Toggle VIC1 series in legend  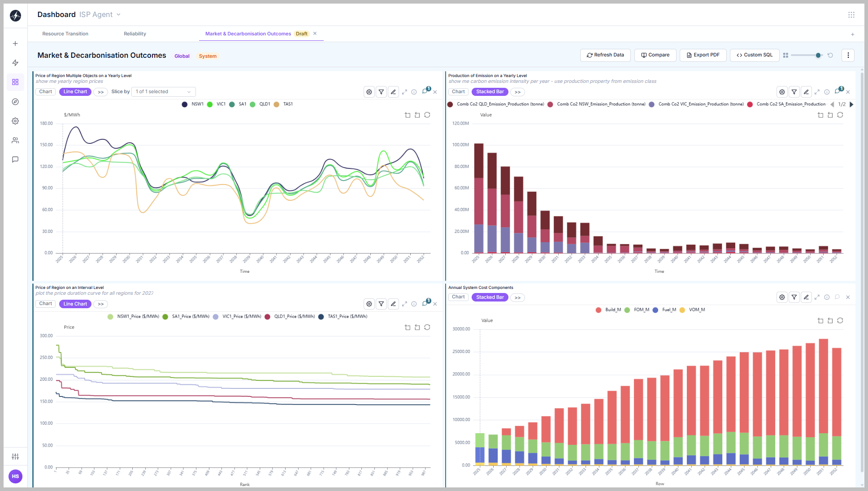[x=217, y=104]
